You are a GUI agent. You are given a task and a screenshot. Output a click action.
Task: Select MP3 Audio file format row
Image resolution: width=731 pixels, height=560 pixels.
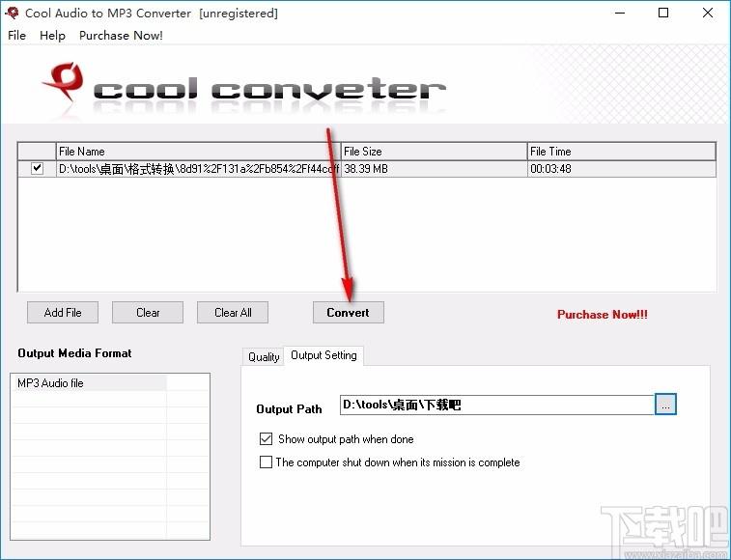tap(89, 382)
